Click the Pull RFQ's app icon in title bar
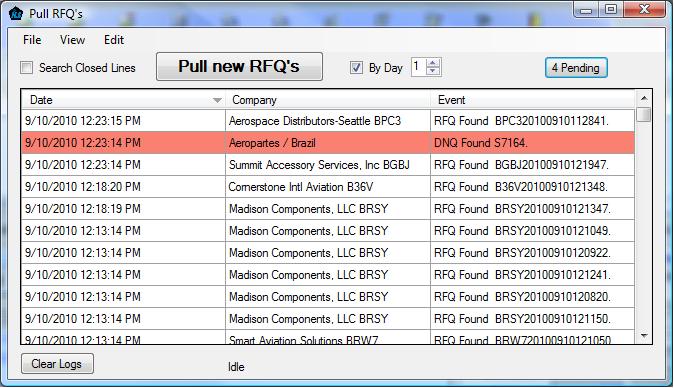The width and height of the screenshot is (674, 388). [x=16, y=13]
